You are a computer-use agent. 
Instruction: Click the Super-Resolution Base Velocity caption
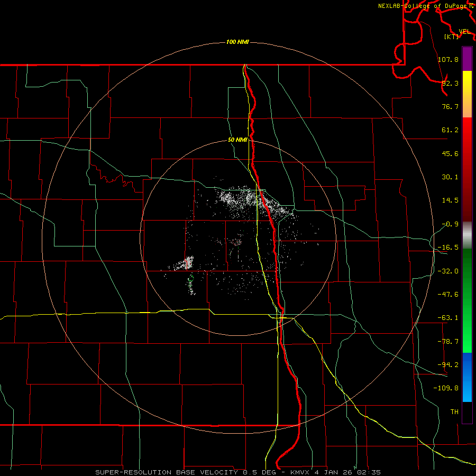pyautogui.click(x=238, y=472)
